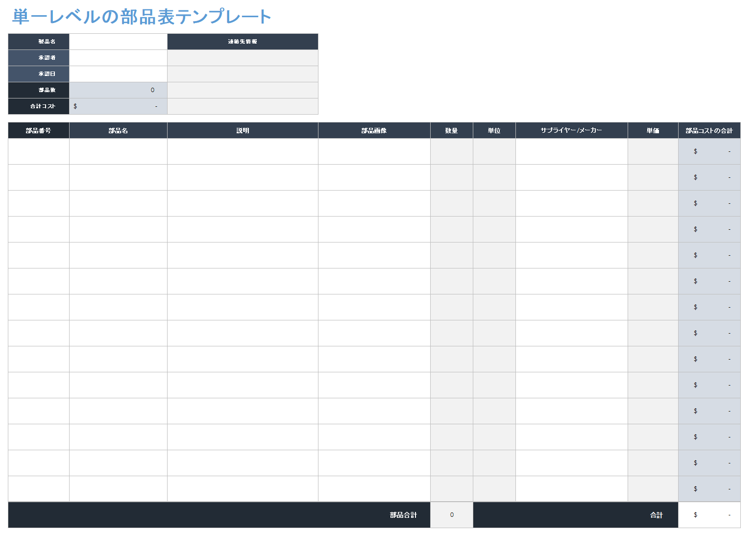Click the empty field next to 承認者

[118, 58]
